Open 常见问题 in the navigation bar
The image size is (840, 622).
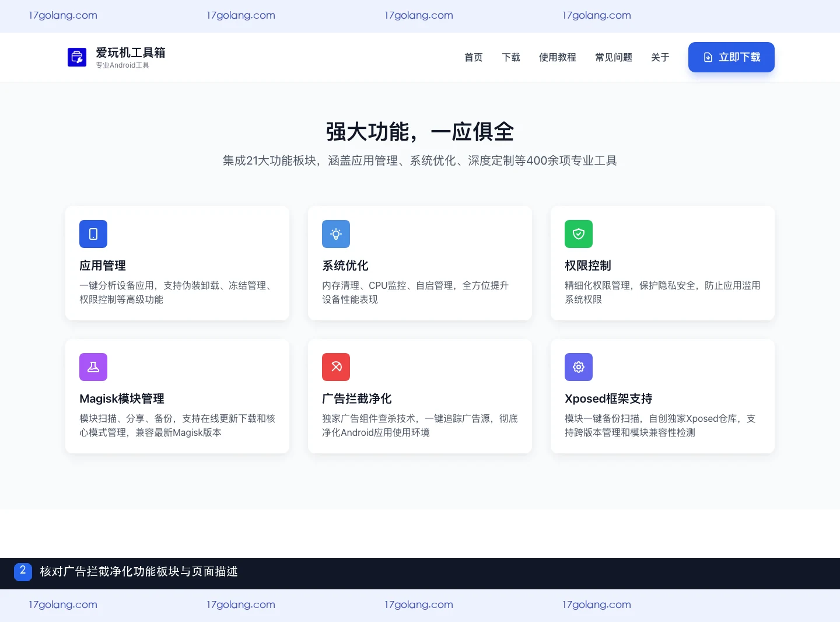614,57
